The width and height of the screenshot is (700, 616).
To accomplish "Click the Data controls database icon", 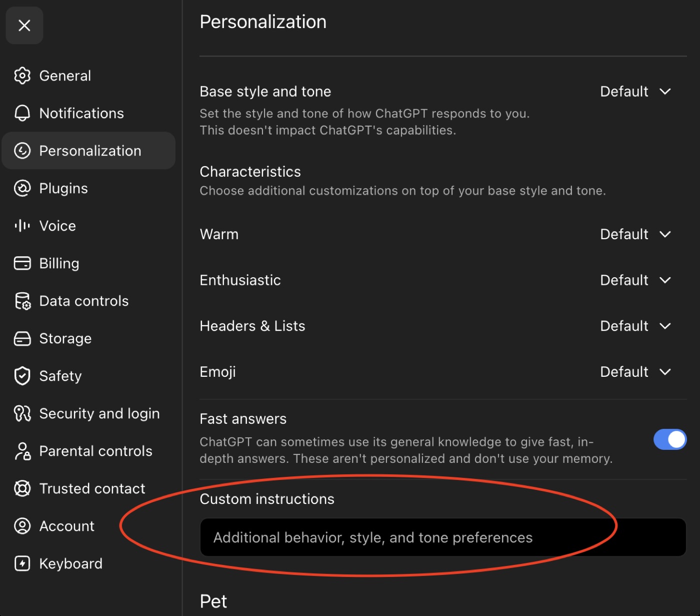I will point(22,301).
